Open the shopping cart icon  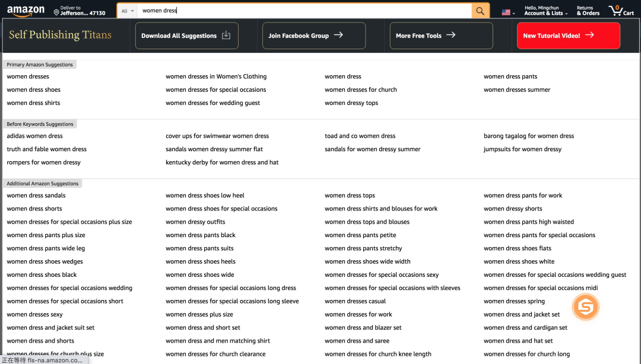[x=621, y=11]
